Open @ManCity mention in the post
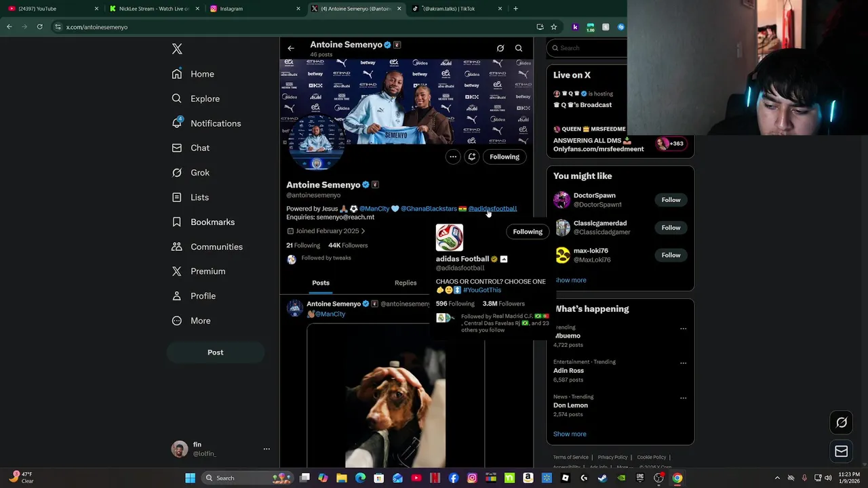This screenshot has height=488, width=868. 330,314
